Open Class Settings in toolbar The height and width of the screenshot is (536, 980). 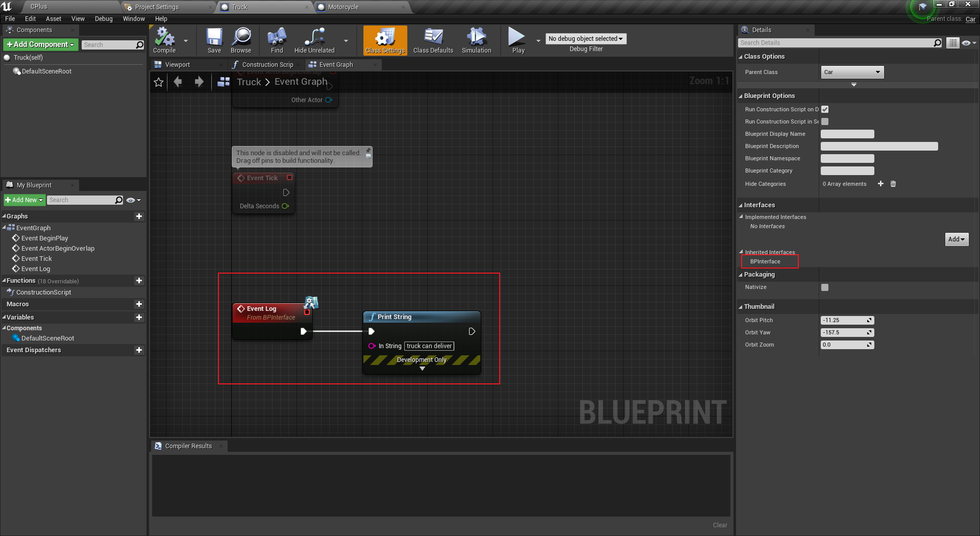(x=385, y=40)
